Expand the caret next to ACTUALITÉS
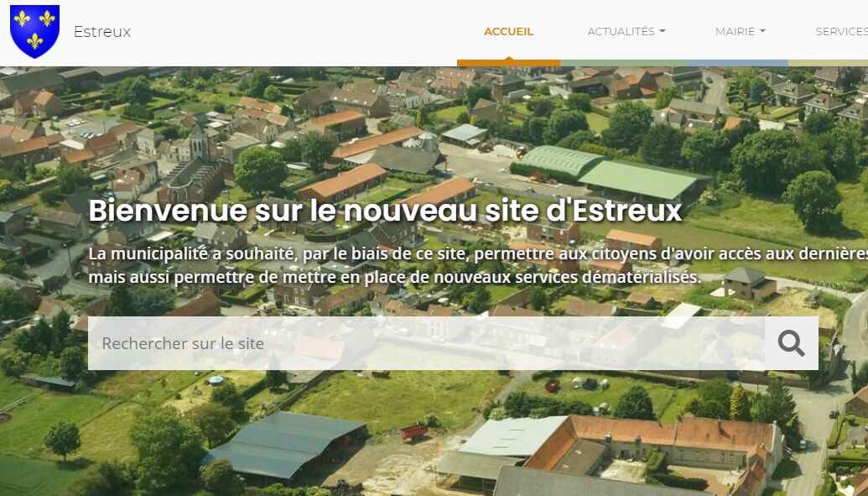This screenshot has width=868, height=496. point(662,32)
